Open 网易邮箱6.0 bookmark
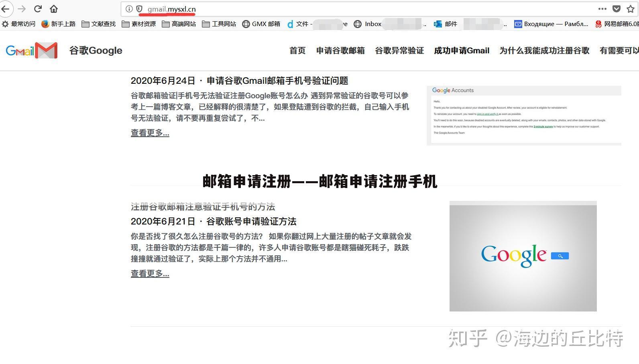 pos(617,24)
